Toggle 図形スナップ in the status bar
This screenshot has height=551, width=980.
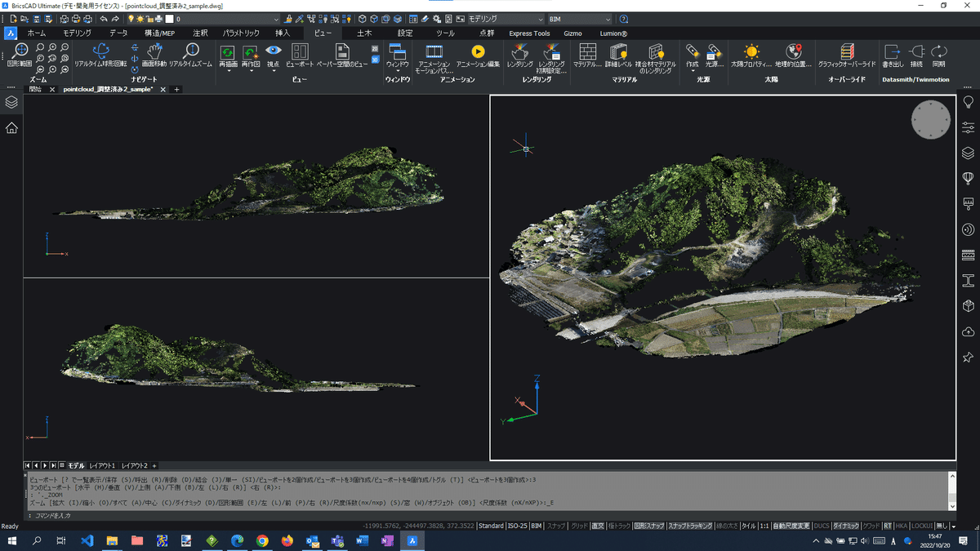click(648, 527)
